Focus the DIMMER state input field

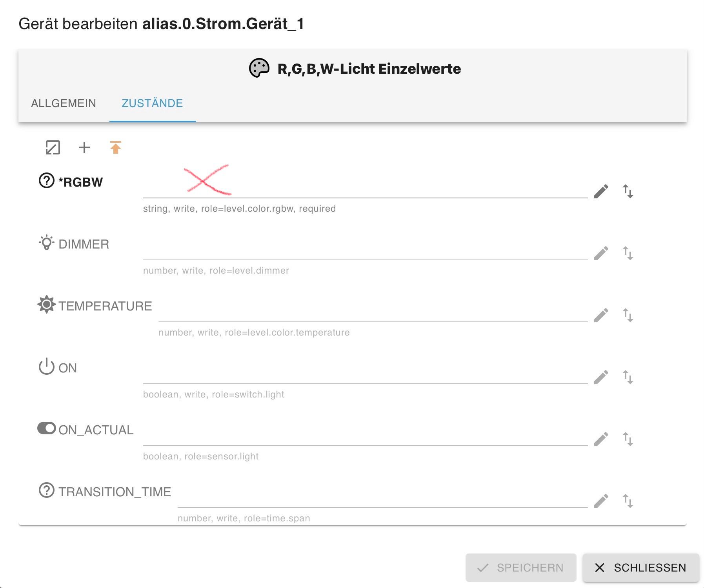point(365,251)
